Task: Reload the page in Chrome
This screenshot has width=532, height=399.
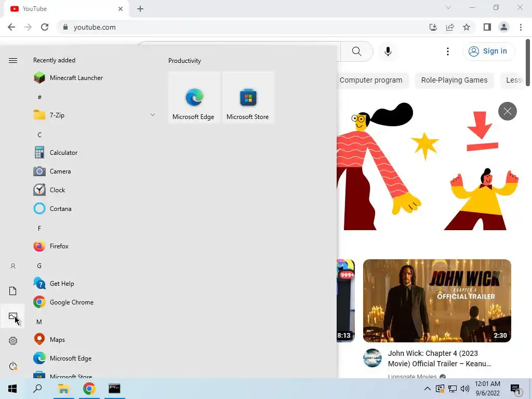Action: (45, 27)
